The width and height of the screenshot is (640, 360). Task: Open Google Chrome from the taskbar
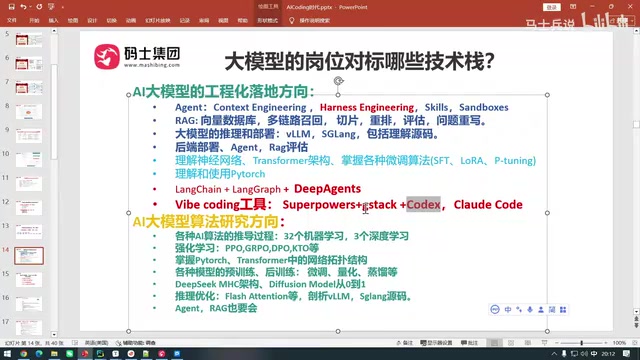[x=24, y=354]
